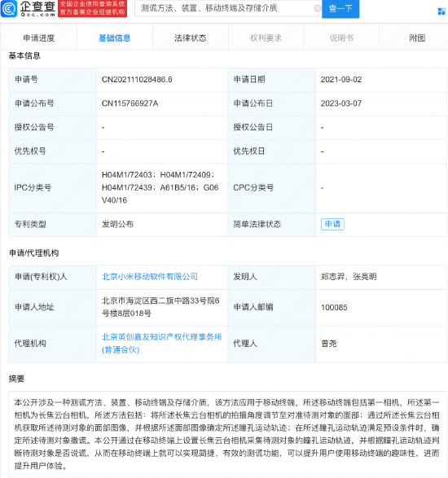The height and width of the screenshot is (478, 448).
Task: Click inventor names 郑志羿, 张亮明
Action: coord(349,277)
